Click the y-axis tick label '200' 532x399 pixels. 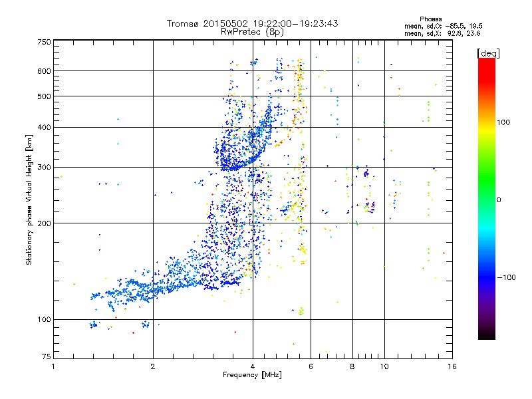tap(44, 223)
